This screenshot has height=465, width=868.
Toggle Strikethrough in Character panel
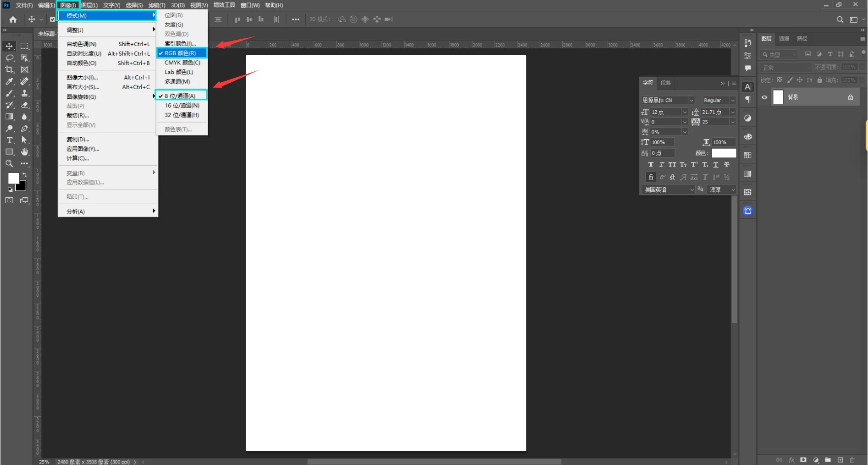coord(727,165)
